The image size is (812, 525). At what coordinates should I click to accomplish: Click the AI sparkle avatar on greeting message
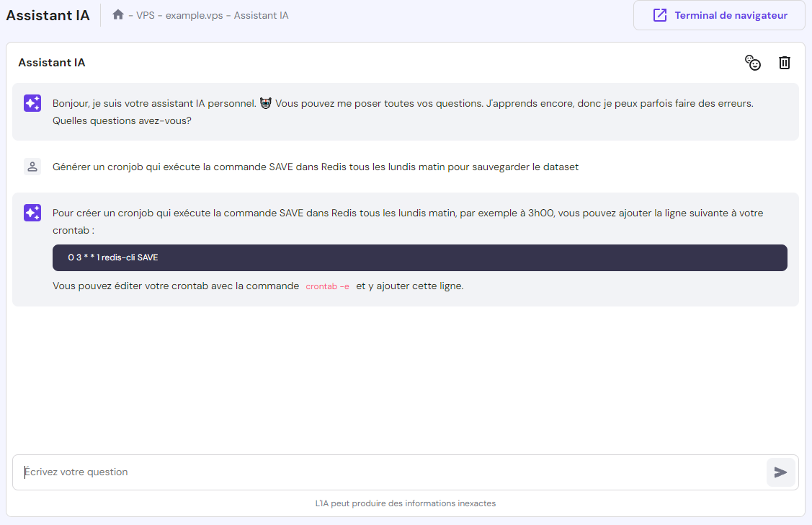pos(32,103)
